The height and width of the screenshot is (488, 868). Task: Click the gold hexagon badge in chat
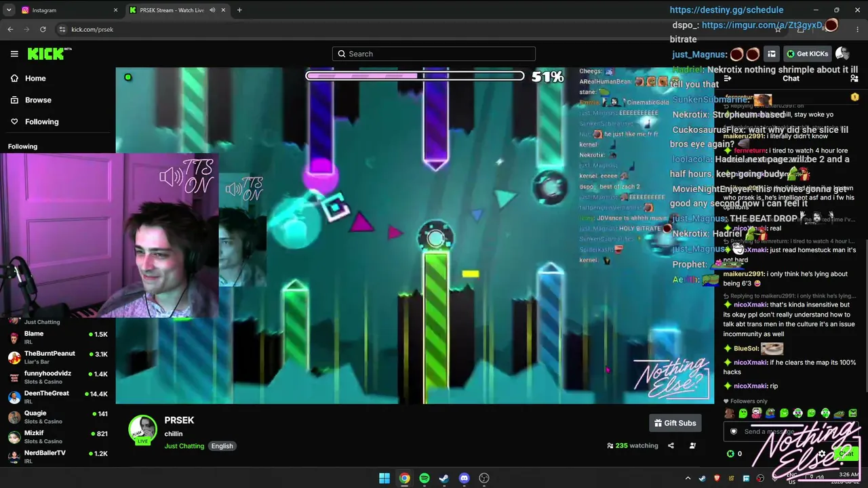coord(854,97)
